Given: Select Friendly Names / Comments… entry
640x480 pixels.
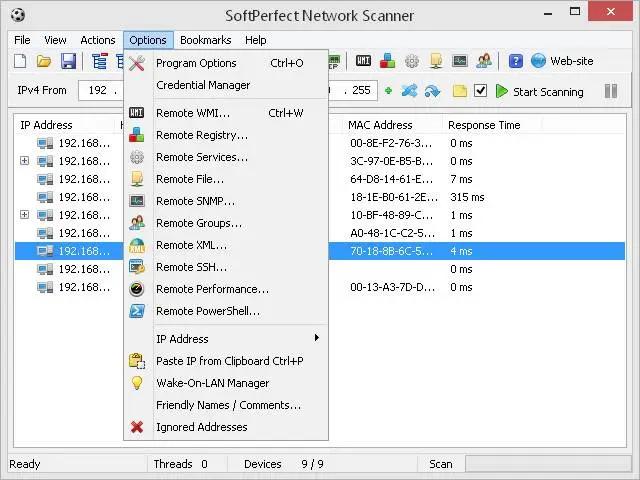Looking at the screenshot, I should 226,405.
